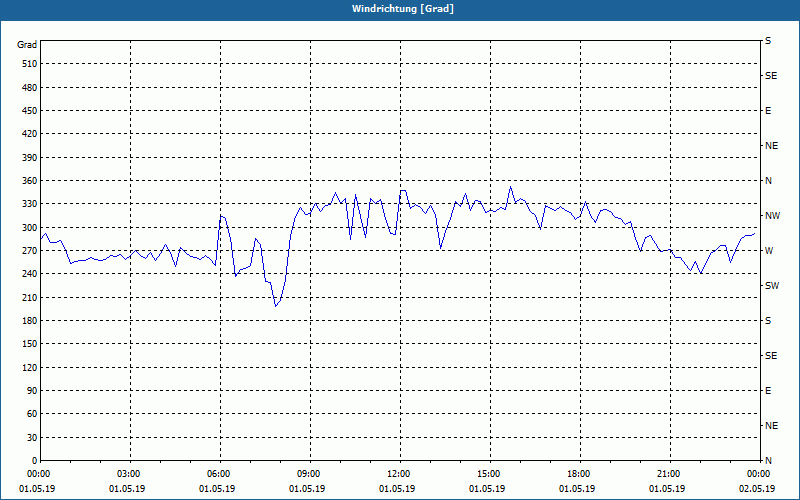Click the chart title Windrichtung [Grad]
Image resolution: width=800 pixels, height=500 pixels.
403,9
